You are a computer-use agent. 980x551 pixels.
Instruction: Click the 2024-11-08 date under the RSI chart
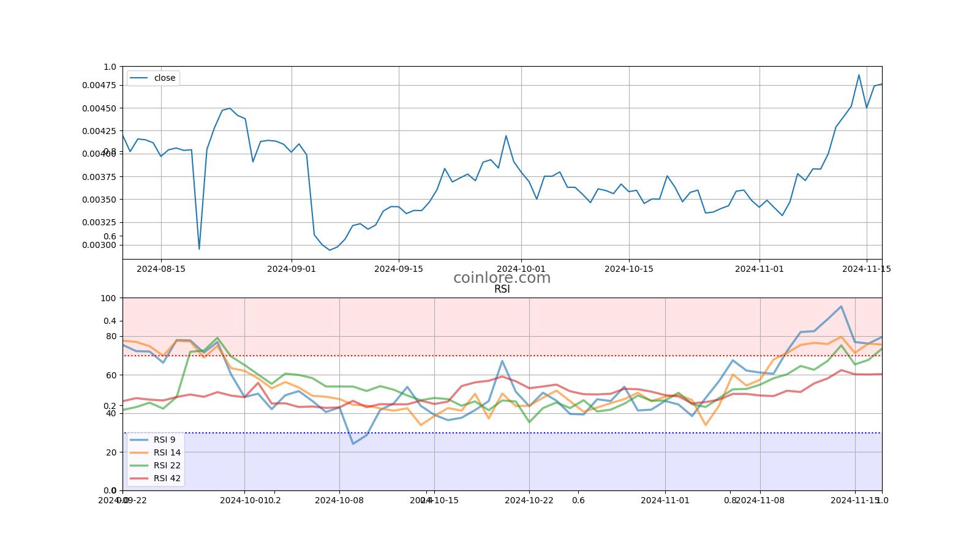[x=760, y=500]
